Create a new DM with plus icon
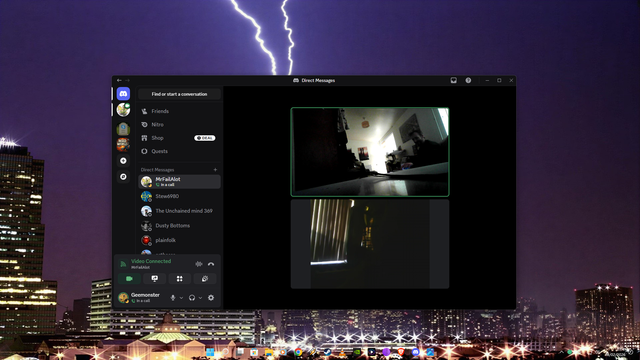Image resolution: width=640 pixels, height=360 pixels. 215,169
